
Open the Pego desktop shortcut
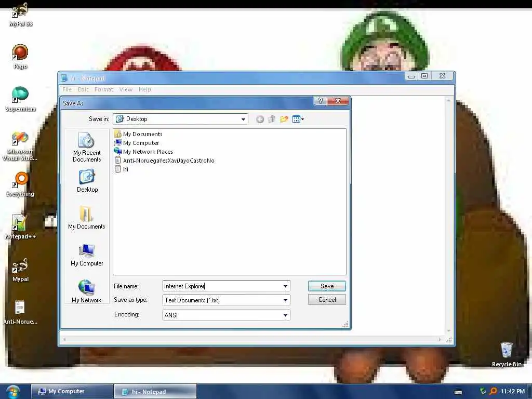click(20, 57)
